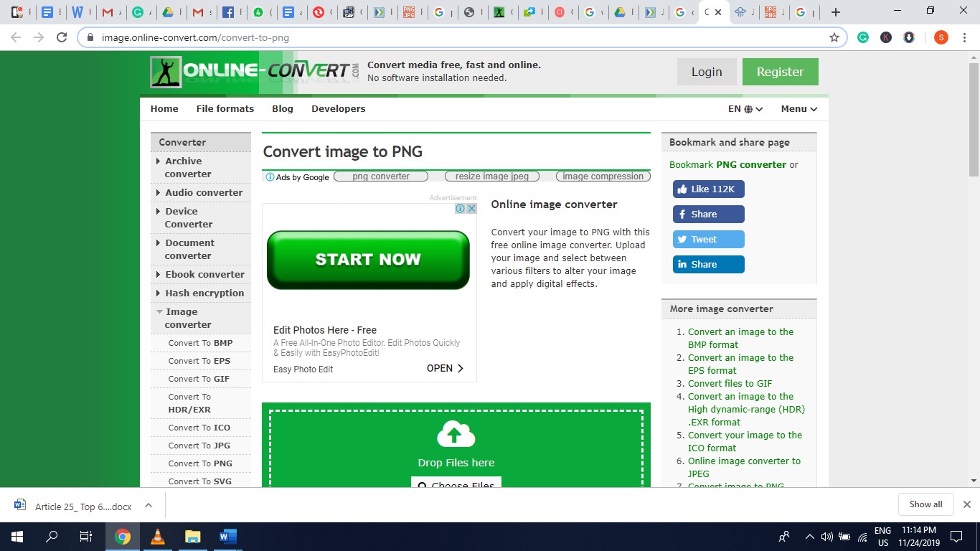Expand Device Converter in sidebar
This screenshot has height=551, width=980.
click(200, 217)
